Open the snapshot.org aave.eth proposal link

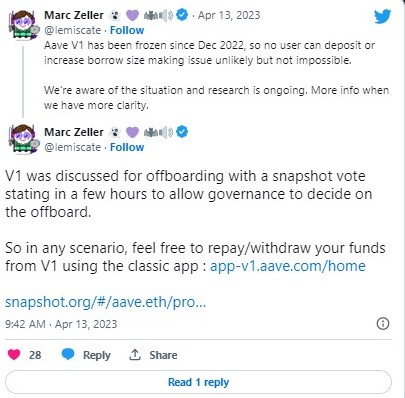(x=105, y=302)
